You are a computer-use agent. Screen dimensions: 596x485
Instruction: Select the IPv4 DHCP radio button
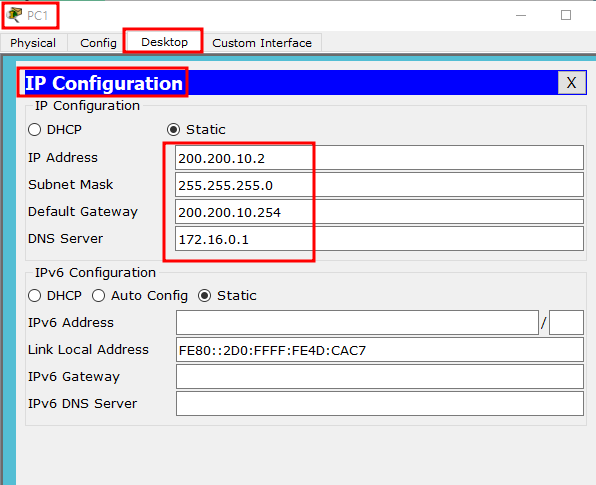pos(35,130)
